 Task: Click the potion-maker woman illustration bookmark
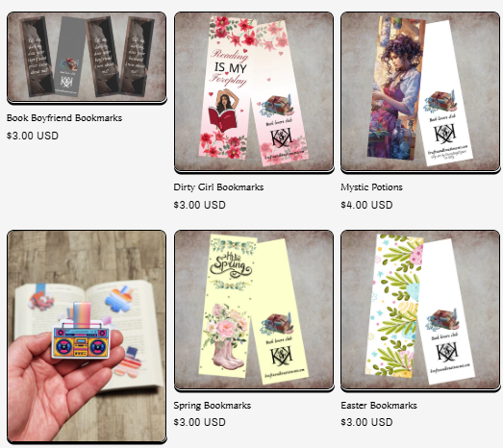(395, 88)
